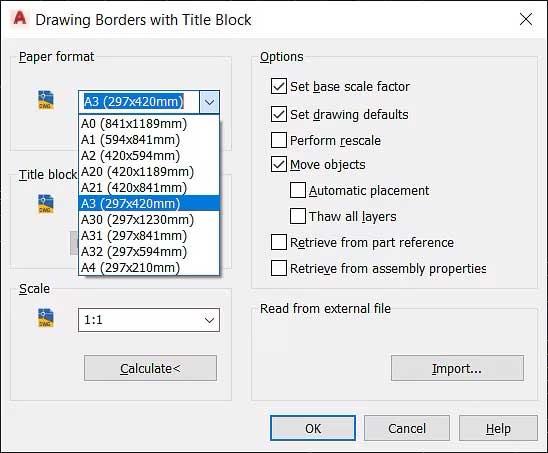The height and width of the screenshot is (453, 548).
Task: Click the AutoCAD logo in title bar
Action: click(20, 18)
